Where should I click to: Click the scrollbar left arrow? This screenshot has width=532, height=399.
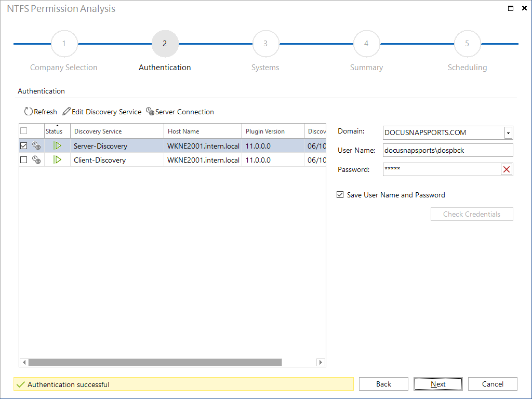24,362
